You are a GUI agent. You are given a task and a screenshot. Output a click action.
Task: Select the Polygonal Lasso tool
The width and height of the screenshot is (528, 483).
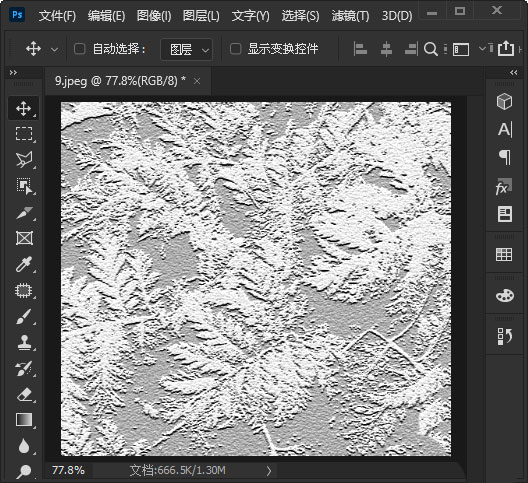24,160
